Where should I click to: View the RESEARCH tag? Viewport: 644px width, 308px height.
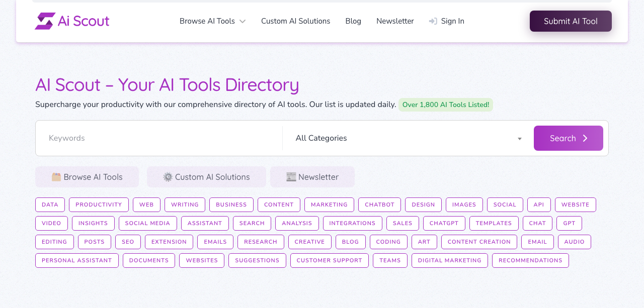(261, 242)
